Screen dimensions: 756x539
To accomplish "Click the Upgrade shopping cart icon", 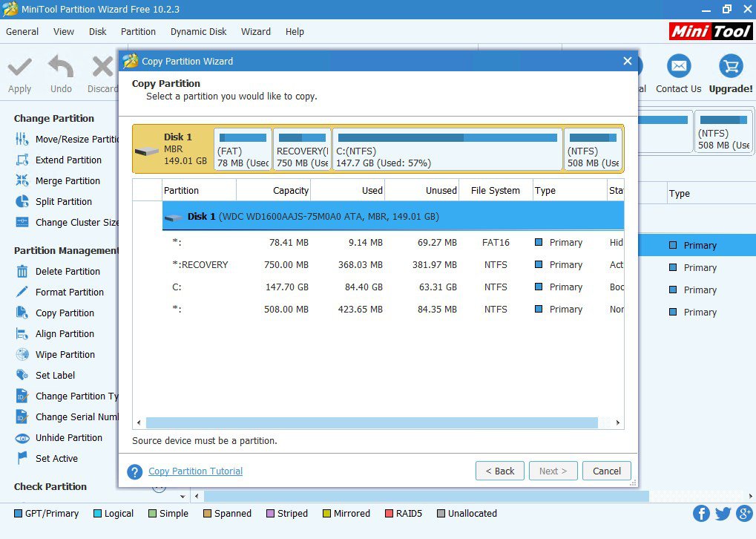I will [731, 66].
